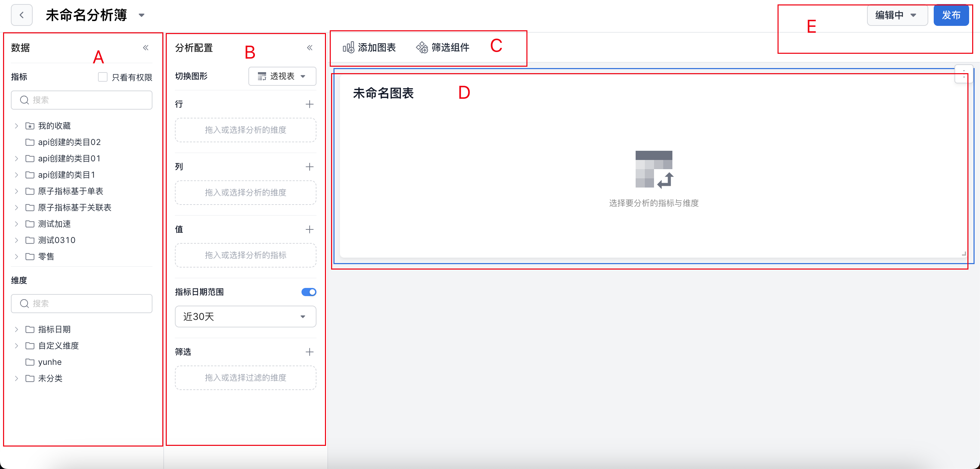The height and width of the screenshot is (469, 980).
Task: Click the 指标 search input field
Action: click(x=82, y=100)
